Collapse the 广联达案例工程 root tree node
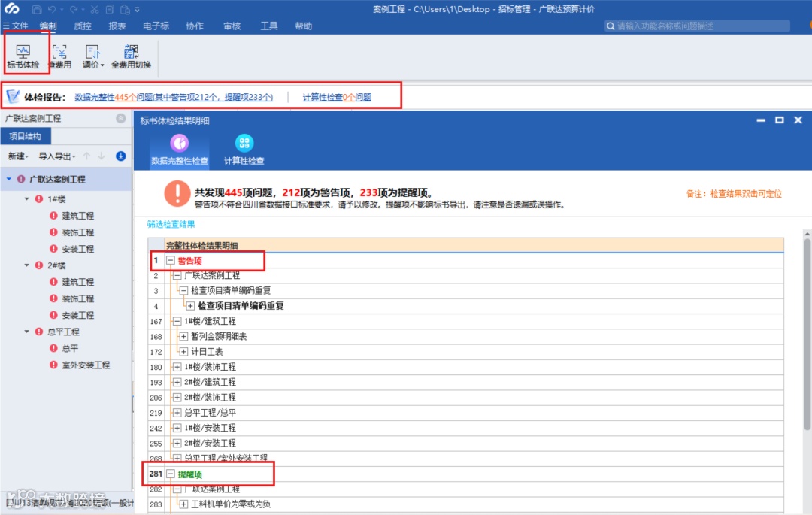Screen dimensions: 812x515 pos(9,179)
